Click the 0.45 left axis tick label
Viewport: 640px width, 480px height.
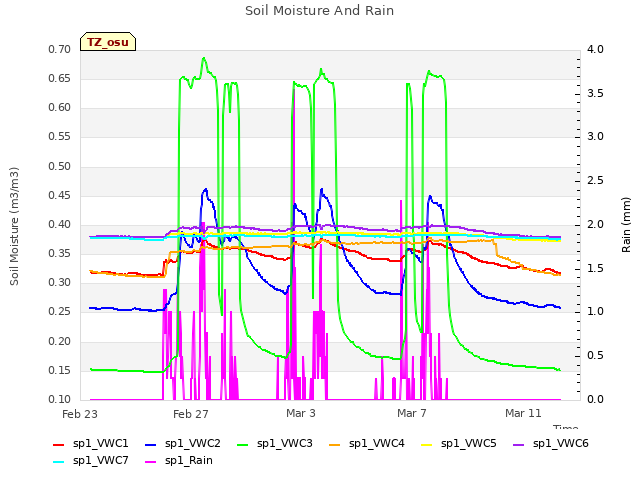coord(60,196)
